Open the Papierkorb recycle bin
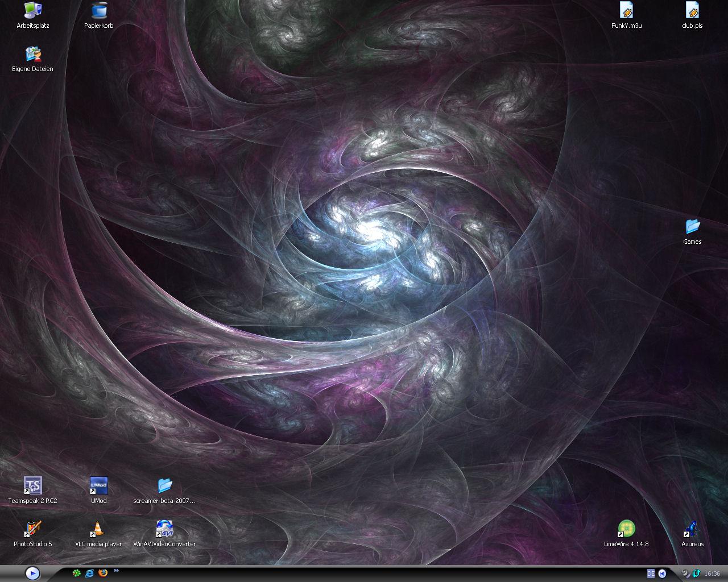 [99, 11]
